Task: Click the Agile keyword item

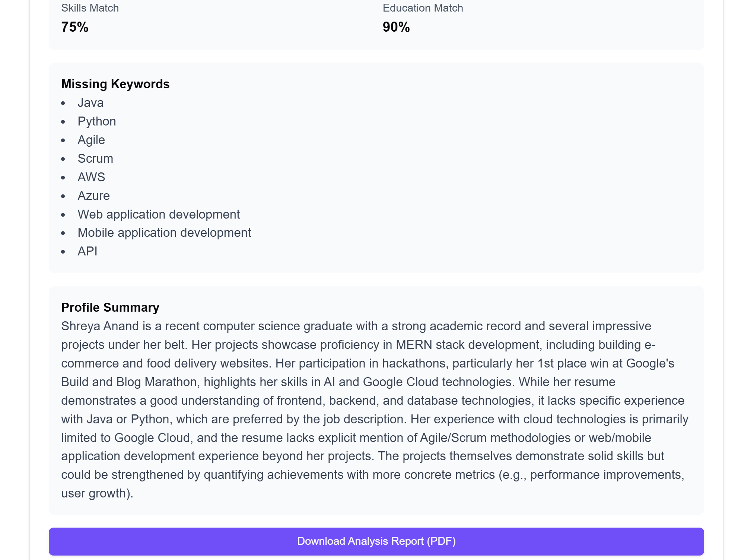Action: (x=91, y=140)
